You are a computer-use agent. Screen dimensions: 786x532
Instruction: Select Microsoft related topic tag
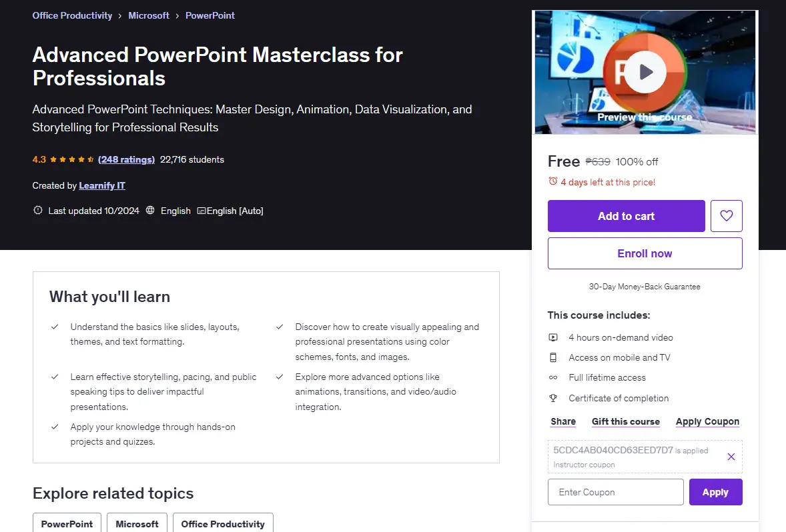tap(137, 523)
